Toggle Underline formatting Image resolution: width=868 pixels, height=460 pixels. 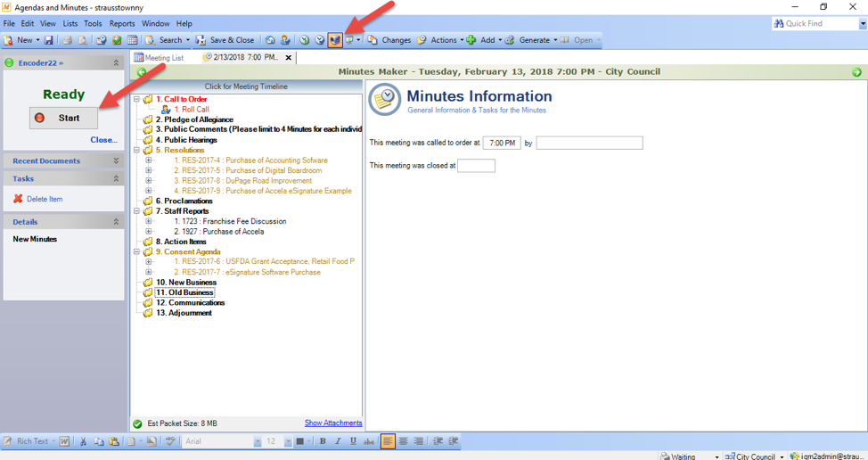tap(353, 441)
